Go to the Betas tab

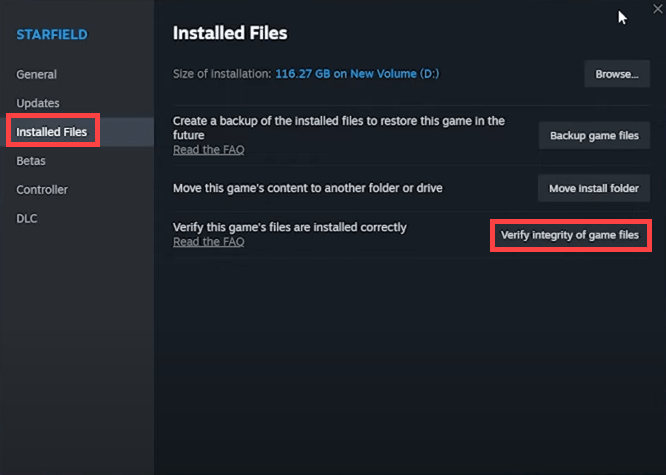point(31,161)
